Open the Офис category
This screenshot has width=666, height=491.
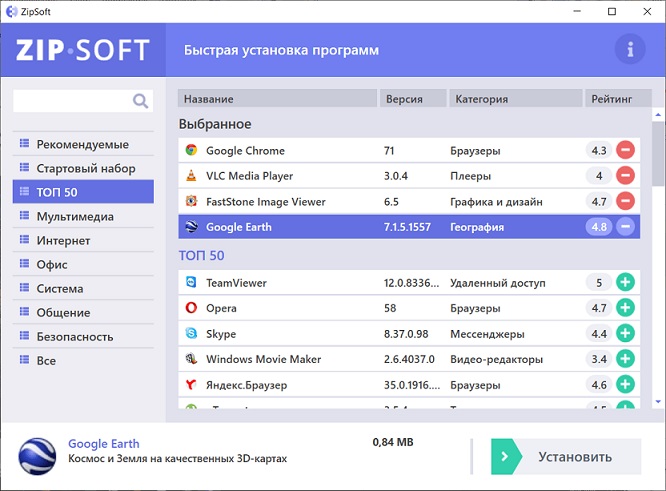(x=83, y=264)
